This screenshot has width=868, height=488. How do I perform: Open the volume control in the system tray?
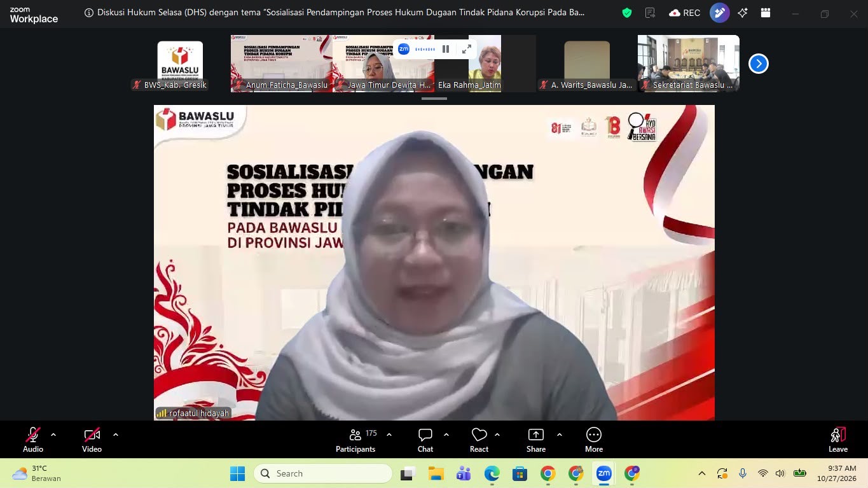click(781, 473)
